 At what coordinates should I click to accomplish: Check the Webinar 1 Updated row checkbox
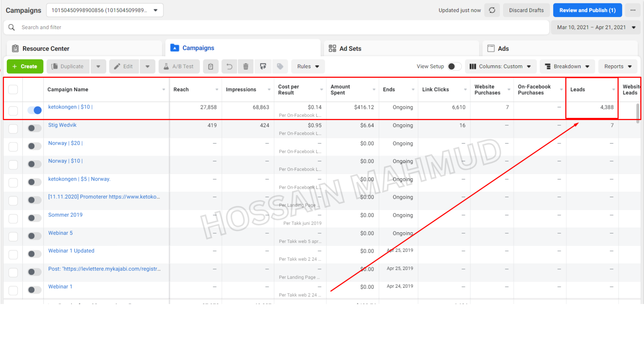pyautogui.click(x=13, y=254)
